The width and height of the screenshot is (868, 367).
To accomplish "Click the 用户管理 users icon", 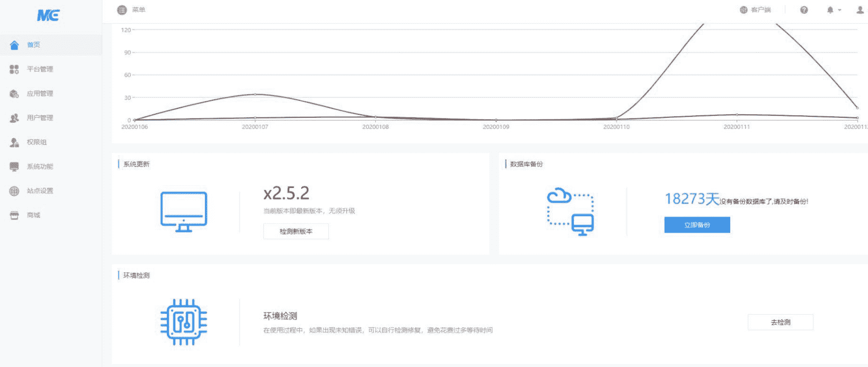I will pyautogui.click(x=15, y=118).
